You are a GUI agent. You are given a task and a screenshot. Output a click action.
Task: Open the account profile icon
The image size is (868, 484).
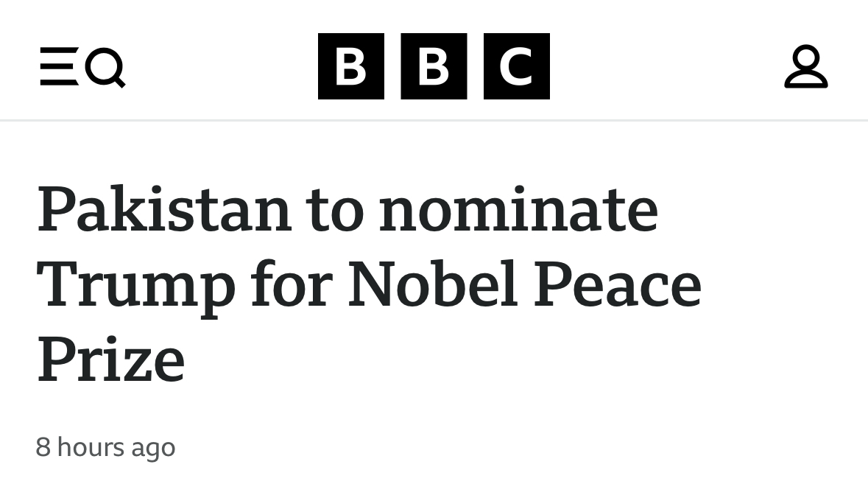[805, 67]
